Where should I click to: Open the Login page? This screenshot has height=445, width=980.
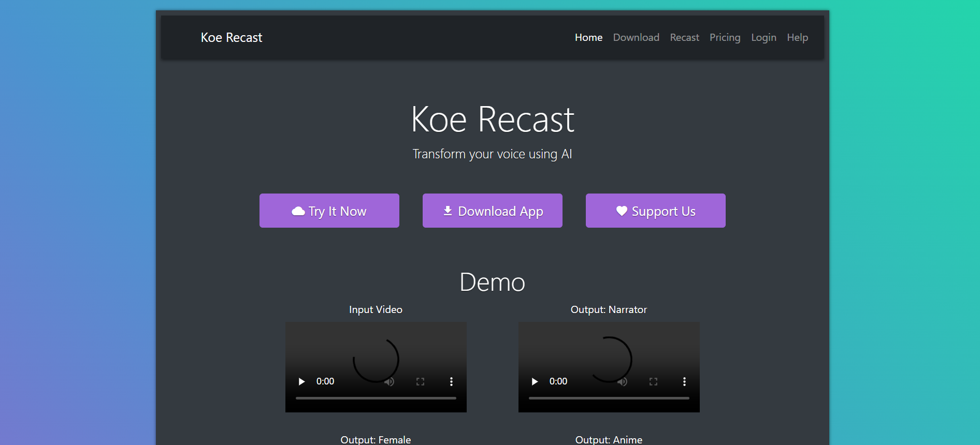click(x=763, y=37)
